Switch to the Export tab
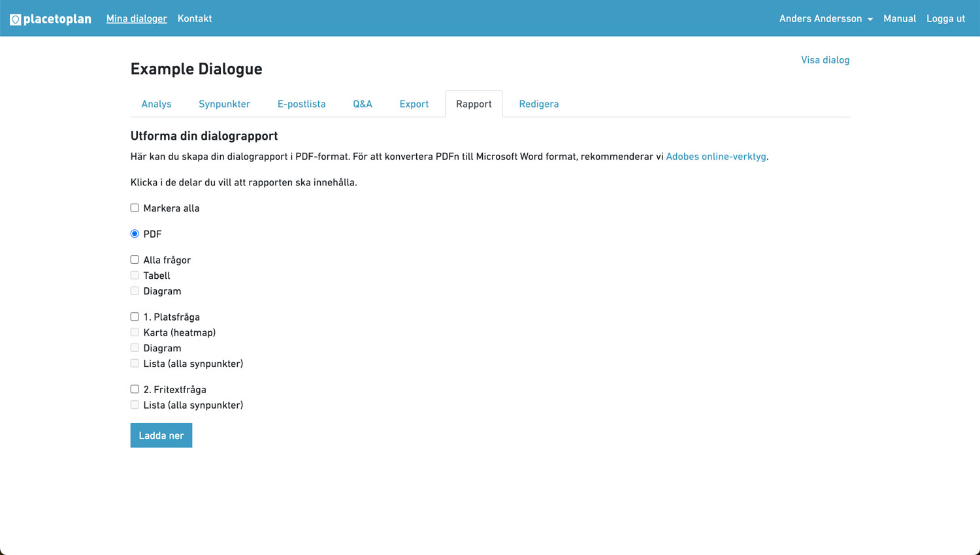This screenshot has width=980, height=555. 414,104
